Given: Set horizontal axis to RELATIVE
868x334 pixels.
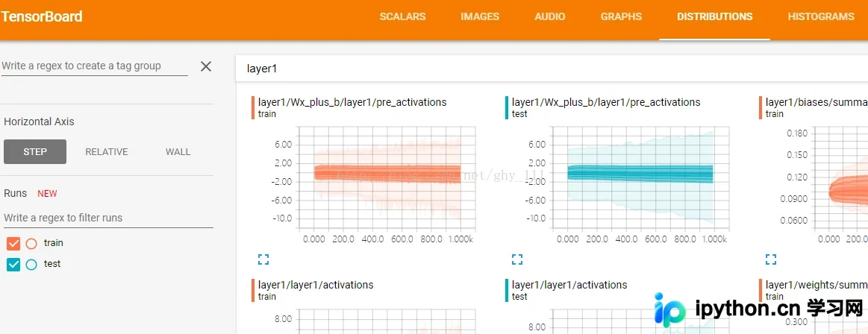Looking at the screenshot, I should [x=106, y=151].
